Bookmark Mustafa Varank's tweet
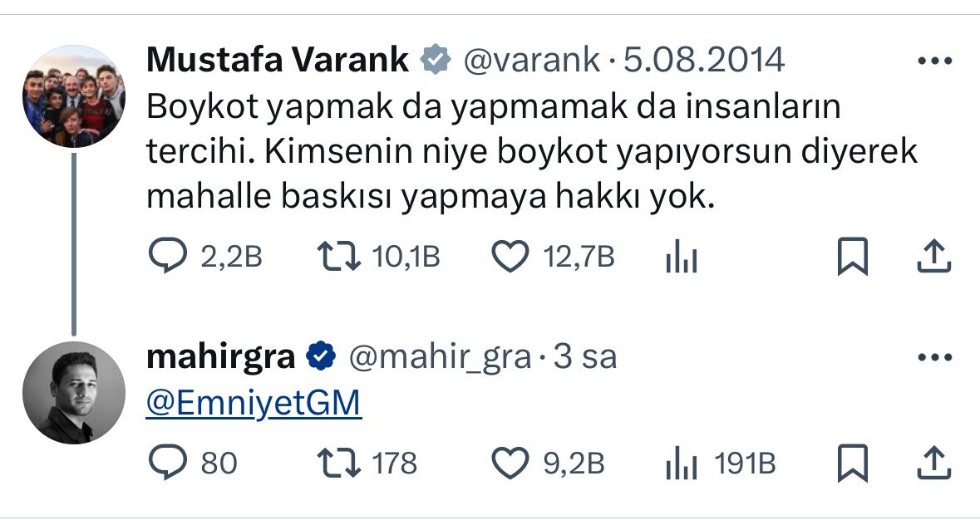Image resolution: width=980 pixels, height=520 pixels. click(x=852, y=258)
